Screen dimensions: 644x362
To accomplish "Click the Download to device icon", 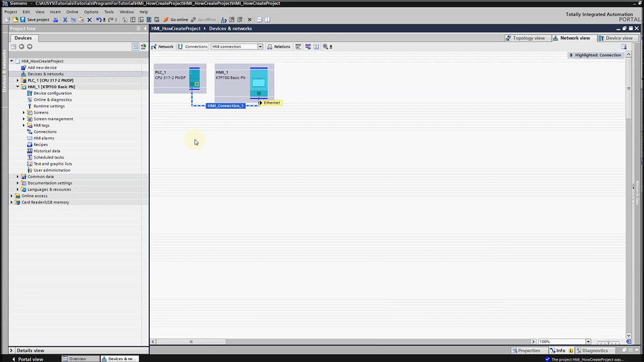I will point(133,19).
